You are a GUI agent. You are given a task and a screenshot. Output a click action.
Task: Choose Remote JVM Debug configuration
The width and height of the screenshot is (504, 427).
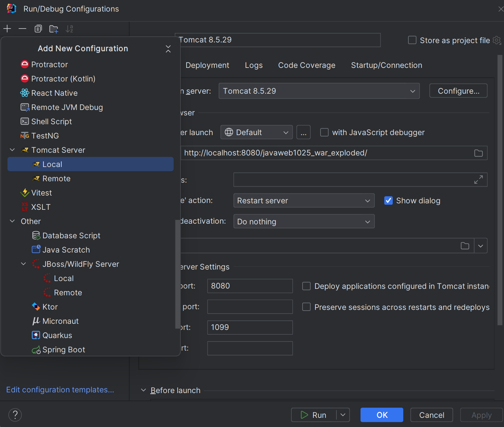point(91,107)
